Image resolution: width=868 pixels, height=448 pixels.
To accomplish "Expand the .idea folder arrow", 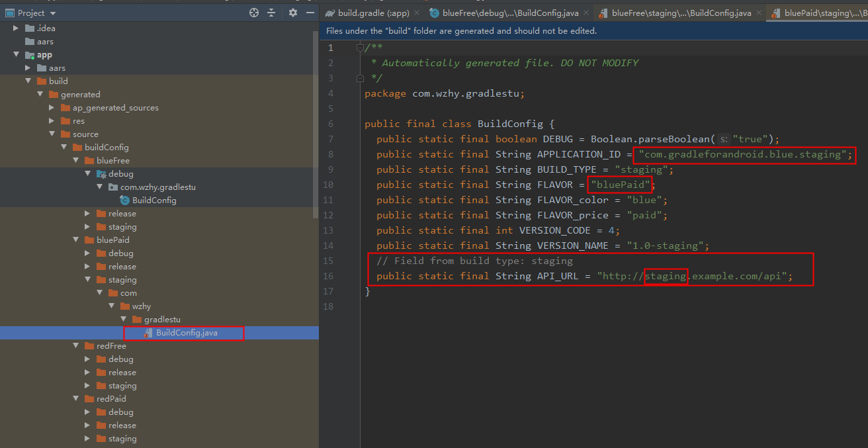I will pos(17,28).
